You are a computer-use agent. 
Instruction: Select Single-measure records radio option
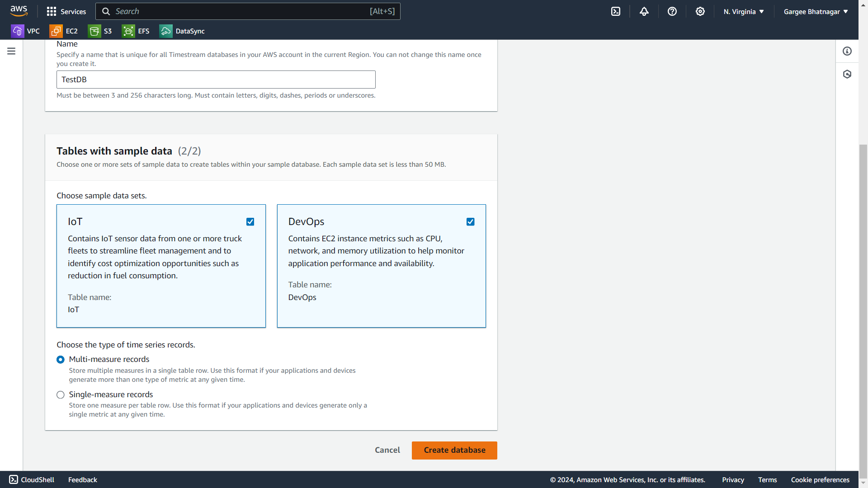pyautogui.click(x=61, y=395)
